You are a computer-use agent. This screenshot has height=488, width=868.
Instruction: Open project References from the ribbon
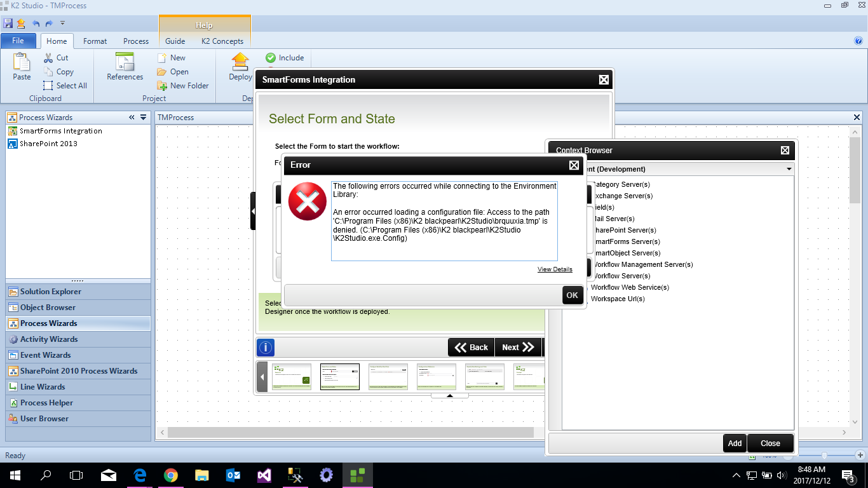pyautogui.click(x=125, y=67)
